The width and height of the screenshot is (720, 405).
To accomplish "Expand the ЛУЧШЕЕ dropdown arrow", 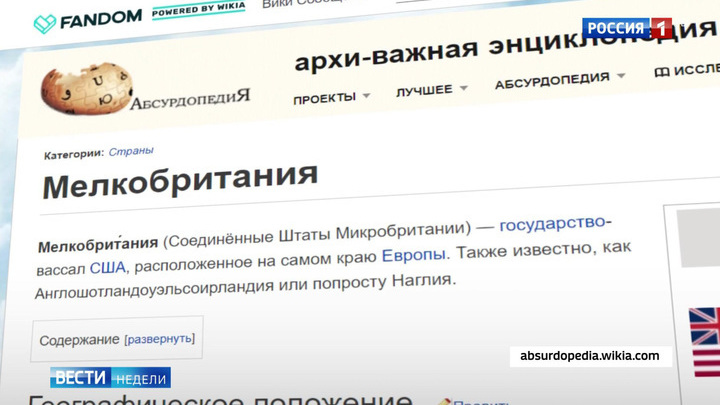I will 464,87.
